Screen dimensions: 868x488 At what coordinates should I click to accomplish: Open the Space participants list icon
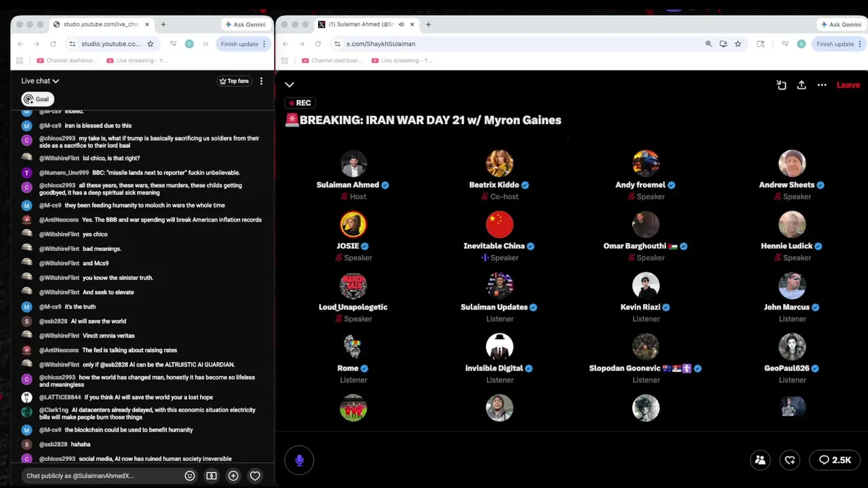[760, 460]
